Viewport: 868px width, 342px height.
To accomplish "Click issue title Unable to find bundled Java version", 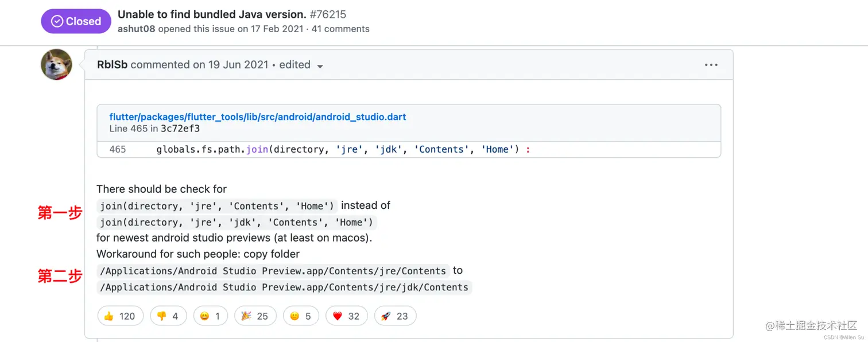I will pos(212,14).
